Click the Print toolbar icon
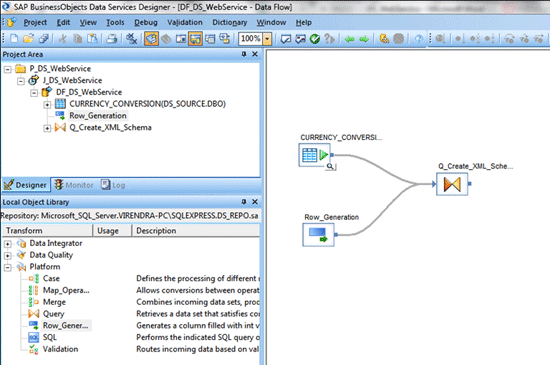Screen dimensions: 550x365 click(x=112, y=39)
